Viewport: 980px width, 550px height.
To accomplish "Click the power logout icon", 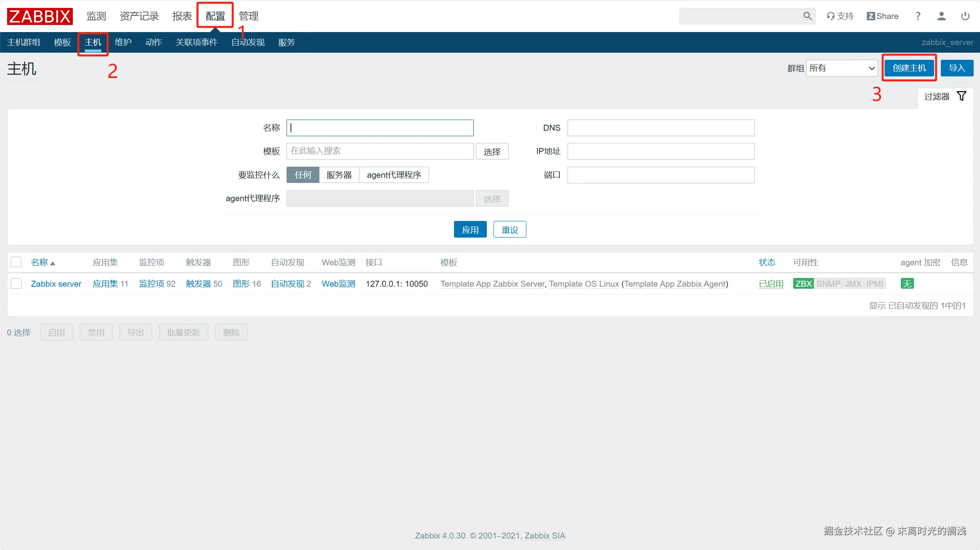I will click(x=965, y=16).
